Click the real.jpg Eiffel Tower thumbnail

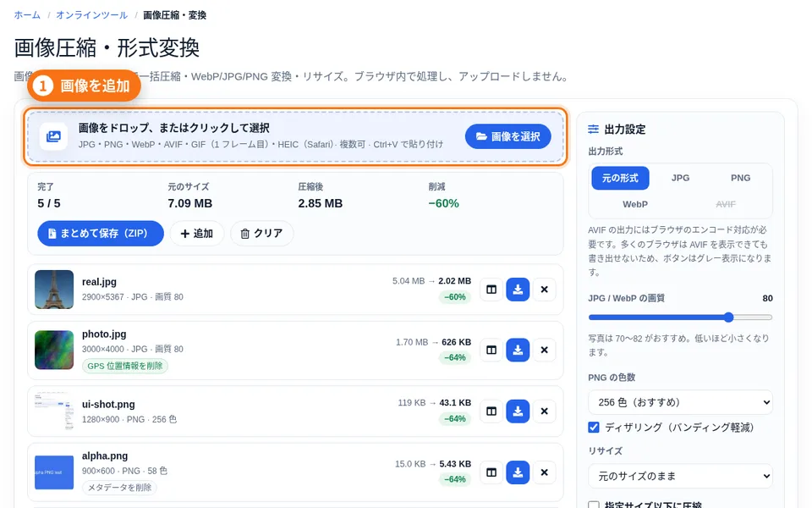[54, 290]
